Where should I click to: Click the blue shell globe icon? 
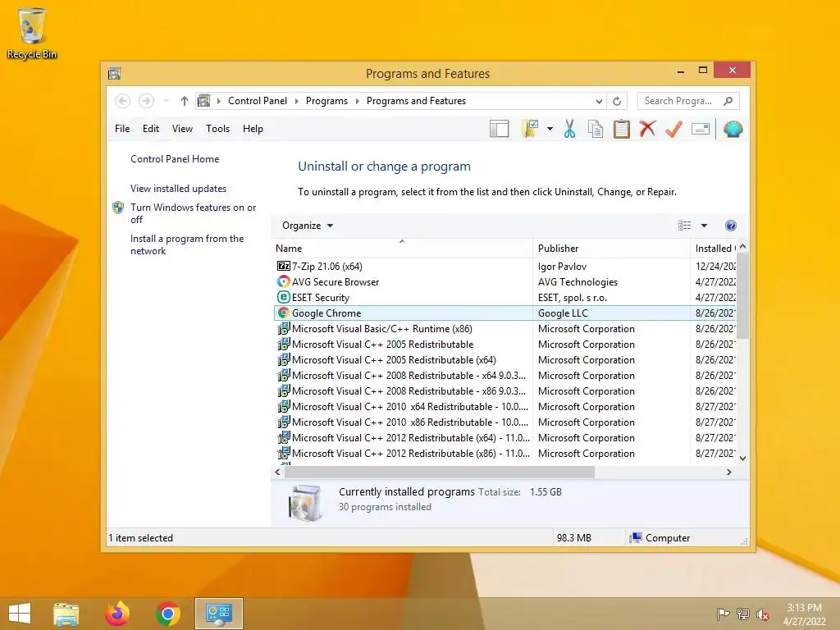733,129
